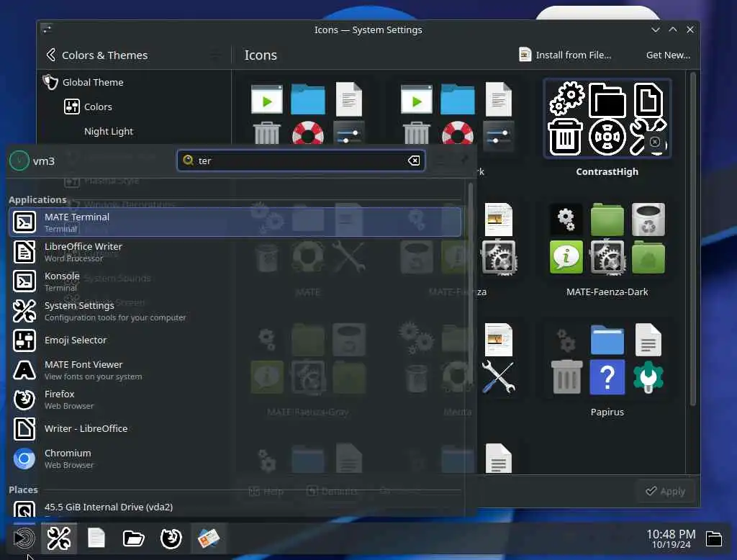The height and width of the screenshot is (560, 737).
Task: Open text document icon in taskbar
Action: point(96,538)
